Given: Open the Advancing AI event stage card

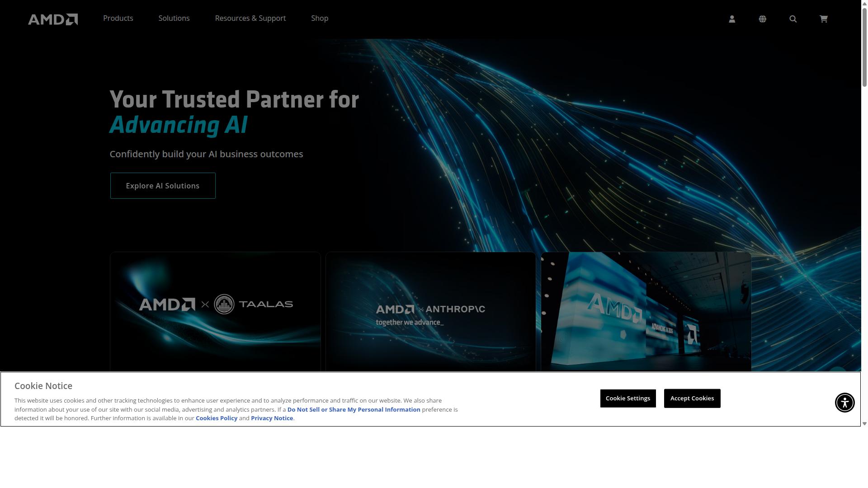Looking at the screenshot, I should point(646,312).
